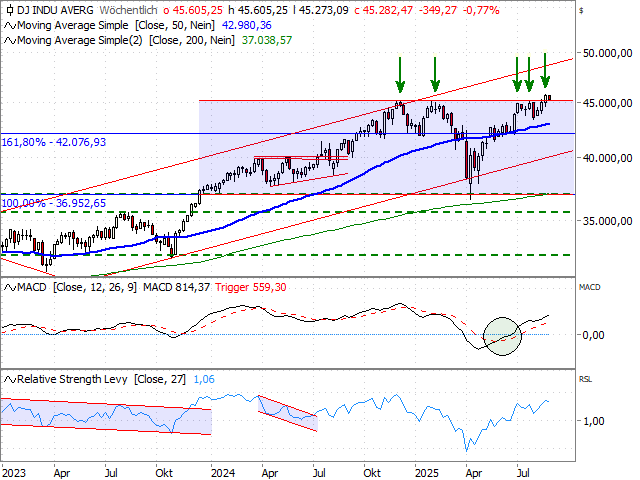Click the wave icon beside Moving Average Simple(2)
The image size is (640, 480).
(x=10, y=40)
